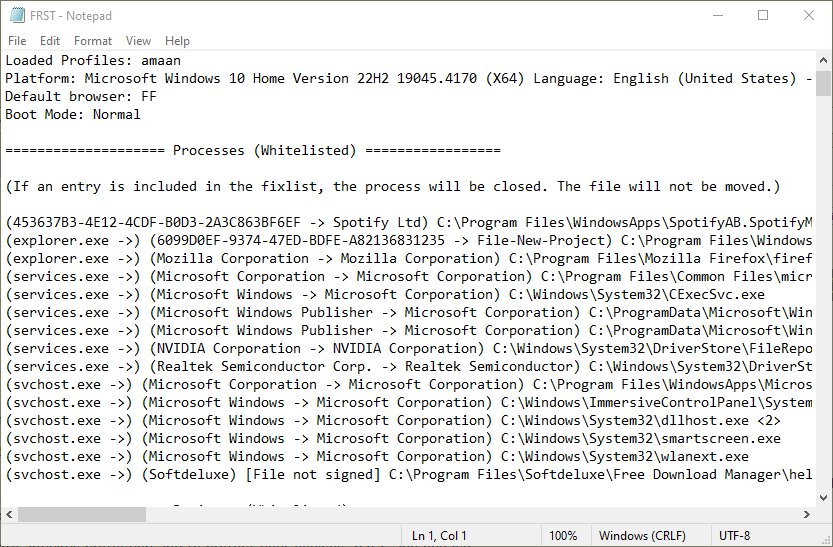Click the vertical scrollbar down arrow
The height and width of the screenshot is (547, 833).
[823, 498]
